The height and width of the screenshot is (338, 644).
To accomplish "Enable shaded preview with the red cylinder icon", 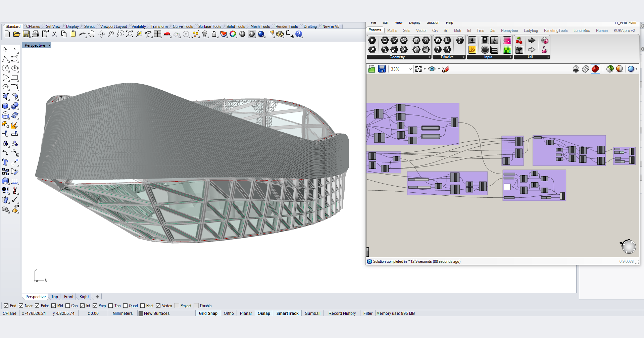I will point(596,69).
